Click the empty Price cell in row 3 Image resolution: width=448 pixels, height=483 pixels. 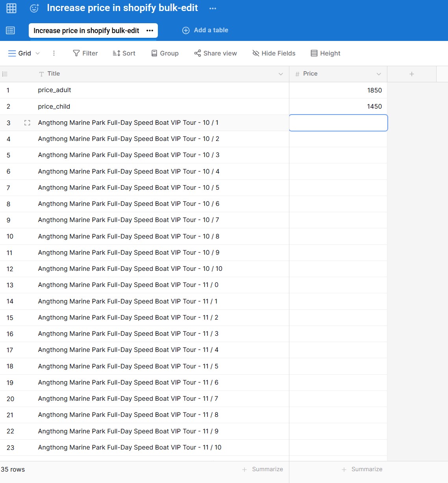point(338,123)
